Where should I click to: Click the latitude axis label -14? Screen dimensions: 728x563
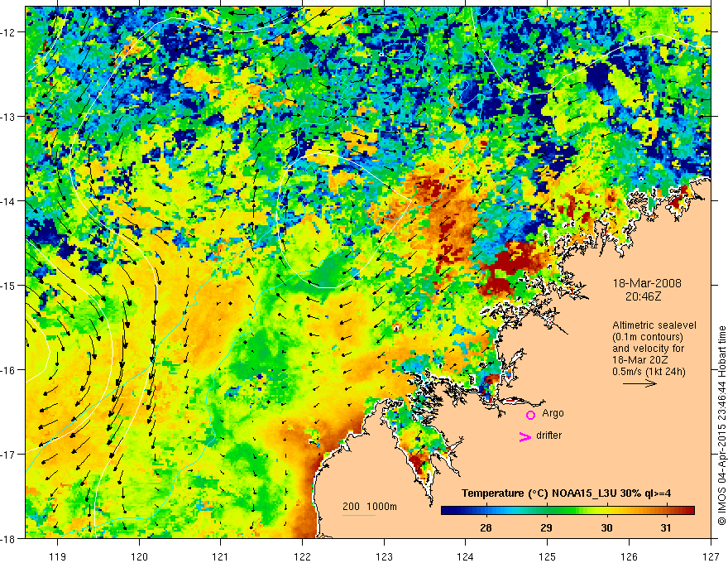(x=8, y=201)
